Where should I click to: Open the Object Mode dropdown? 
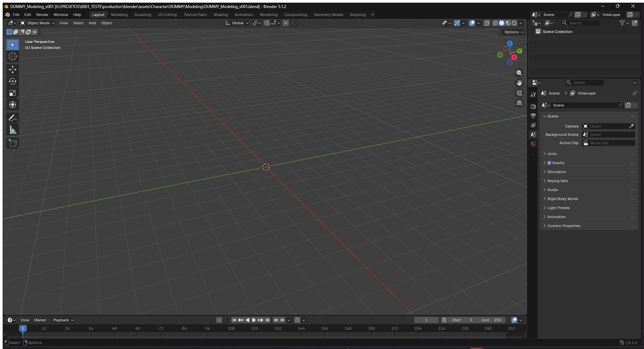click(37, 23)
